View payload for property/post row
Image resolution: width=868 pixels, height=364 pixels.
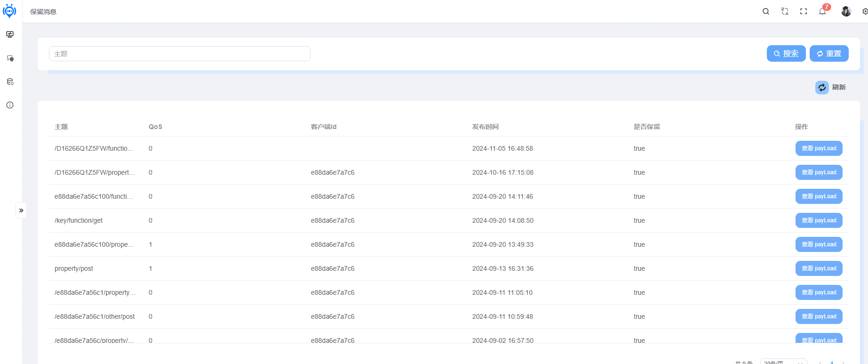(x=819, y=268)
